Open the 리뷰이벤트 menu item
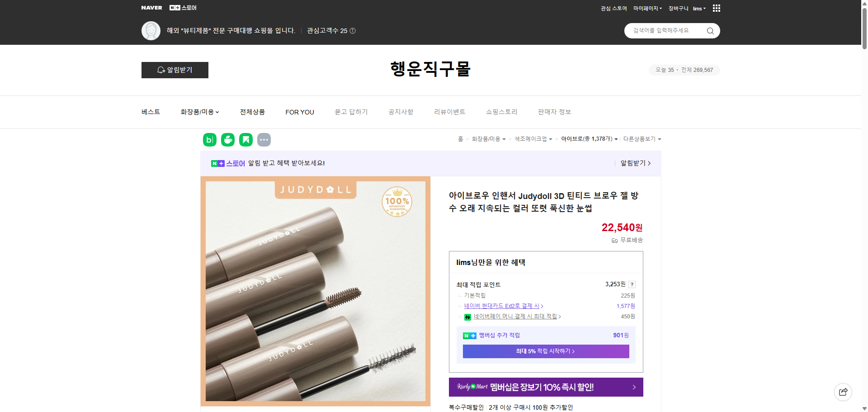The height and width of the screenshot is (412, 868). 449,112
